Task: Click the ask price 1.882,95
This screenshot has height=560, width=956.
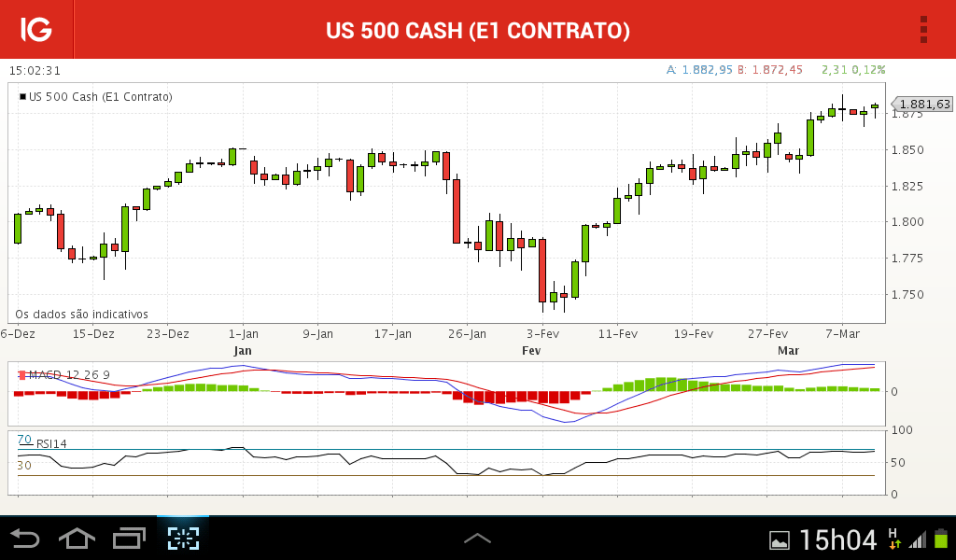Action: coord(707,70)
